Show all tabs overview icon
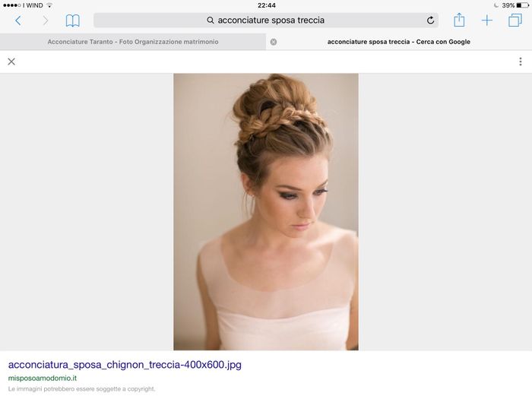Screen dimensions: 532x399 coord(515,21)
